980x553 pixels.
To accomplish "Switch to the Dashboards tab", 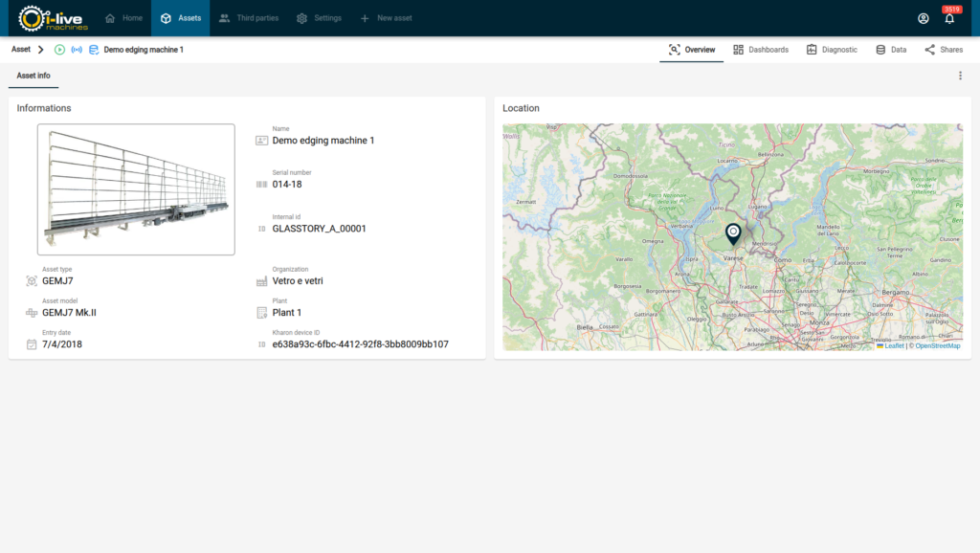I will (760, 50).
